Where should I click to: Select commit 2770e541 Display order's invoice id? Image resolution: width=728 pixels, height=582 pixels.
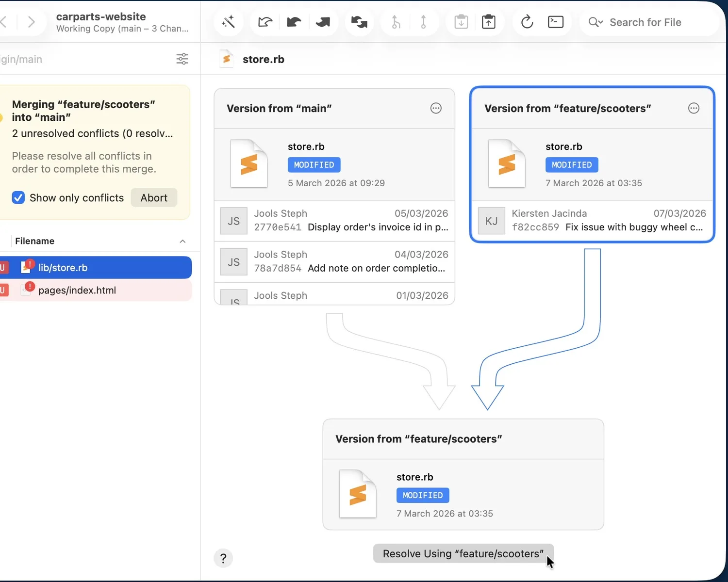click(334, 221)
